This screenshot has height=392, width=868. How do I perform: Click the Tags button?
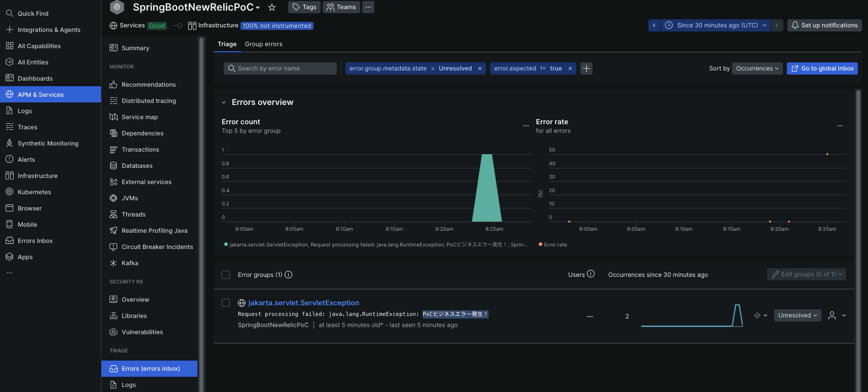(x=304, y=7)
